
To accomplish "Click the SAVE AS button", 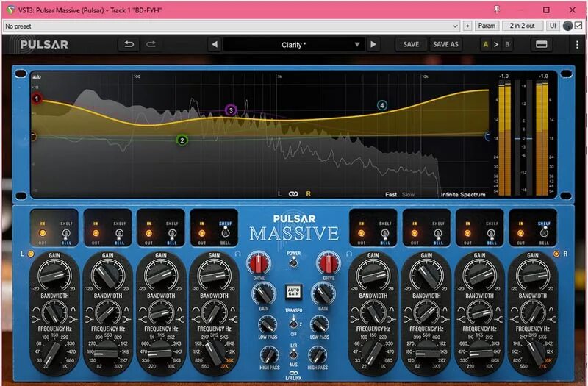I will 445,44.
